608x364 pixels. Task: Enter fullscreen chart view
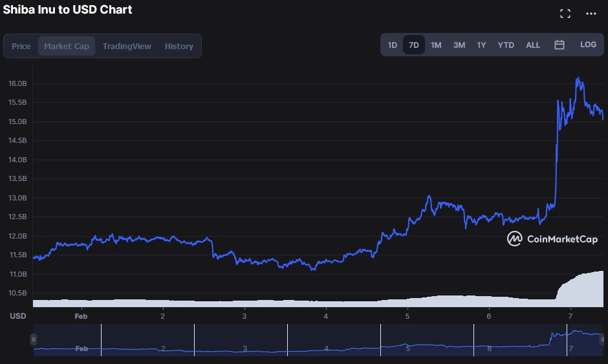[x=565, y=14]
